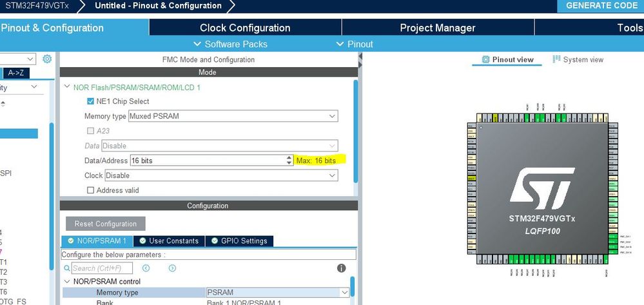This screenshot has height=305, width=644.
Task: Click the System view grid icon
Action: pos(556,59)
